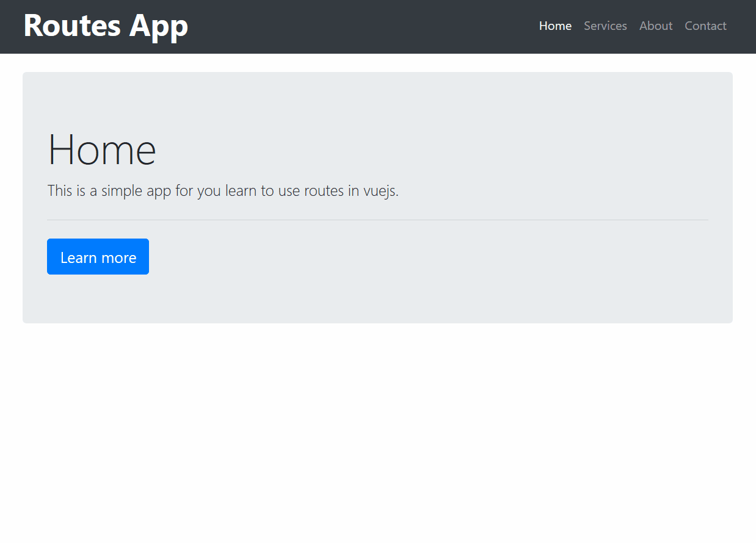Select the large Home heading text
Image resolution: width=756 pixels, height=543 pixels.
click(102, 149)
